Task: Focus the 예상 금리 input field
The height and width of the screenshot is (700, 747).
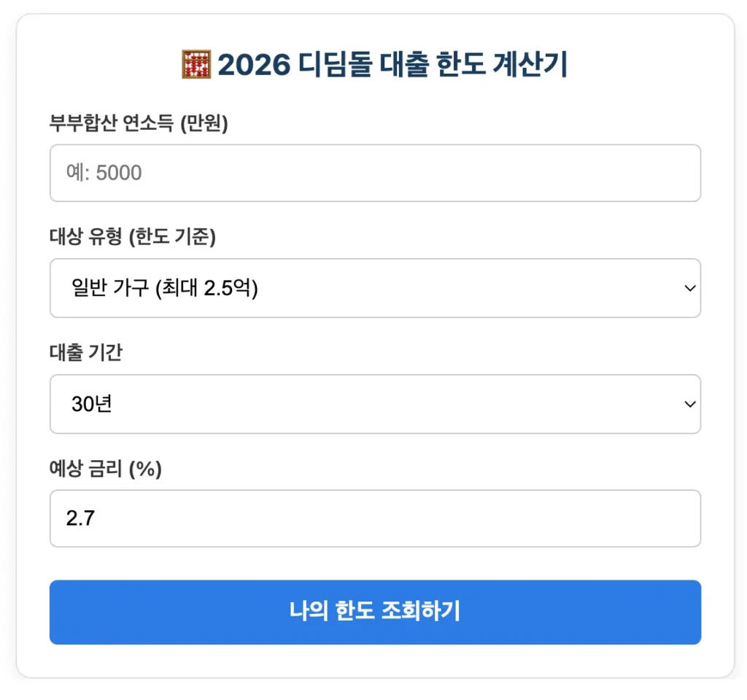Action: (x=375, y=518)
